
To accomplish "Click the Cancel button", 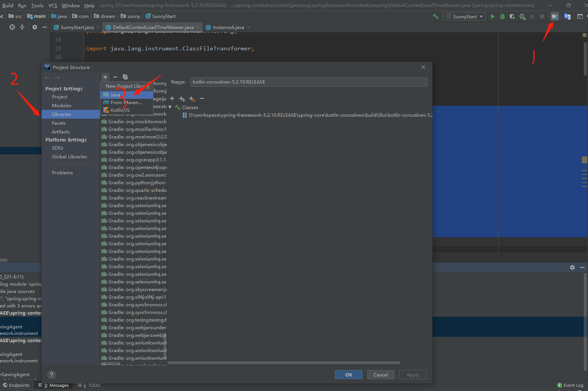I will [x=381, y=375].
